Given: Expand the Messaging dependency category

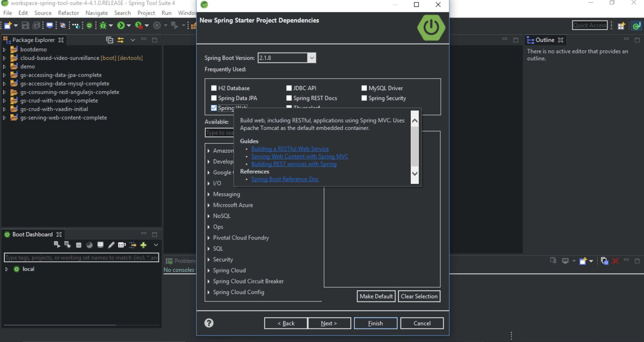Looking at the screenshot, I should coord(209,194).
